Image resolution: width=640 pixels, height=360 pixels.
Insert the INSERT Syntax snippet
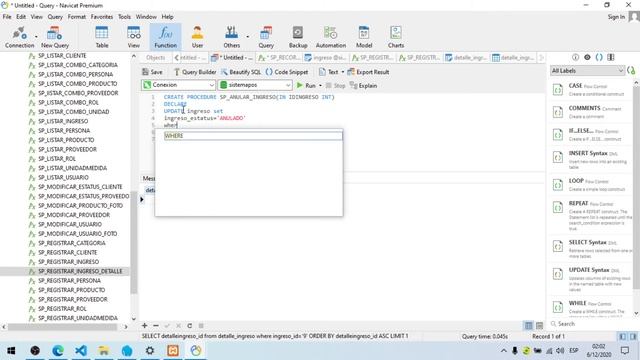[x=592, y=159]
